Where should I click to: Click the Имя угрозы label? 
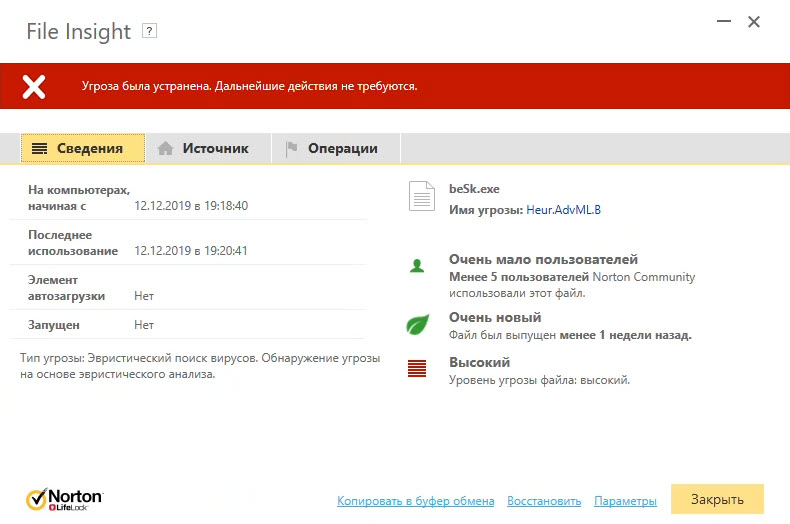tap(486, 210)
